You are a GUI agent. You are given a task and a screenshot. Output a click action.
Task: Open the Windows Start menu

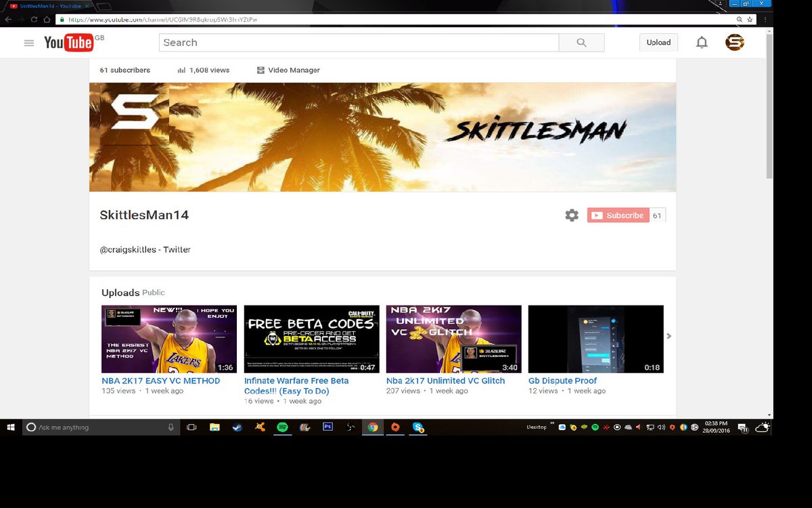click(x=11, y=427)
